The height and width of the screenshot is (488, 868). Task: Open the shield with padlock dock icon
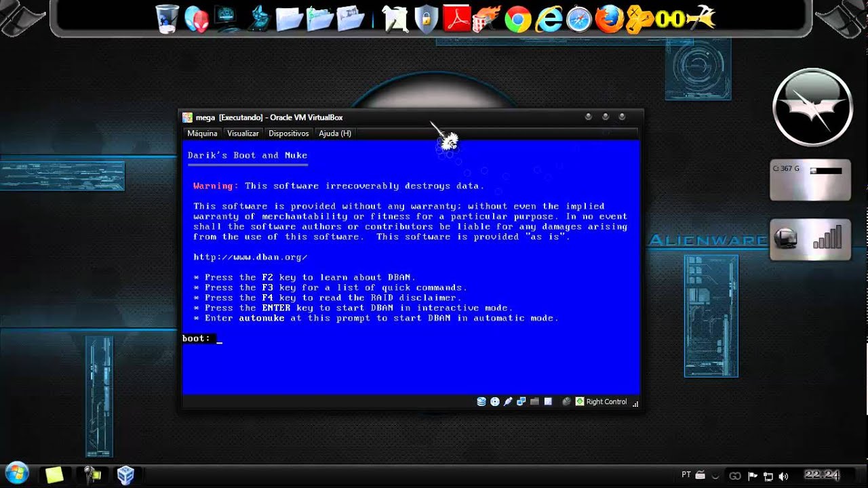[426, 19]
